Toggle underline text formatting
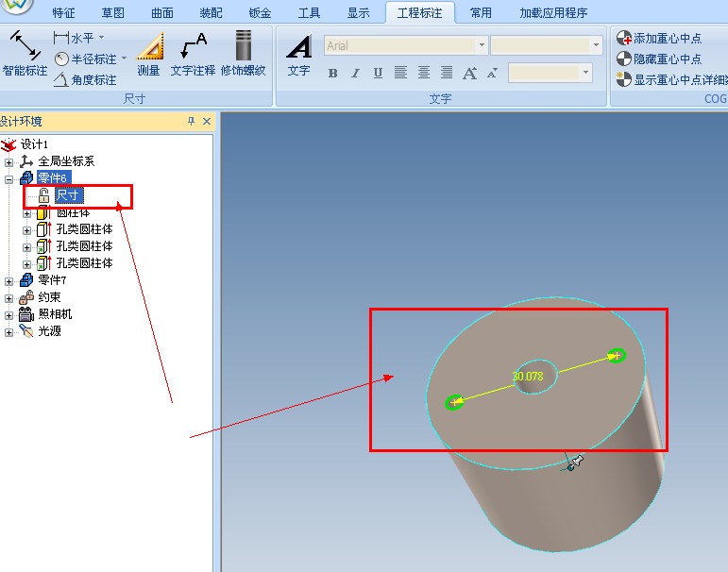The height and width of the screenshot is (572, 728). pyautogui.click(x=378, y=74)
